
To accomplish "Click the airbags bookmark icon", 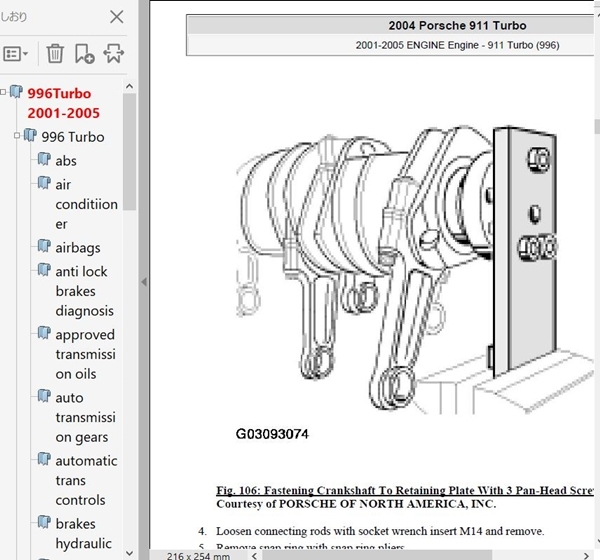I will click(x=44, y=246).
